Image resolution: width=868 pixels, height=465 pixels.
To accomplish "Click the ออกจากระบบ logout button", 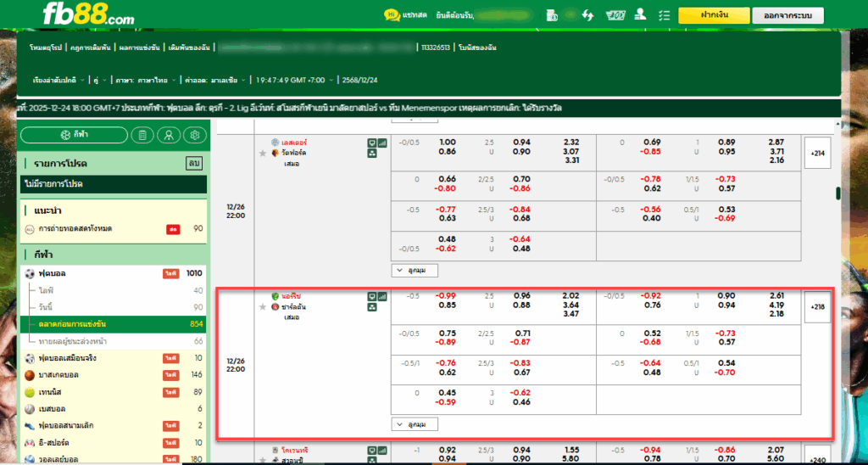I will point(787,15).
